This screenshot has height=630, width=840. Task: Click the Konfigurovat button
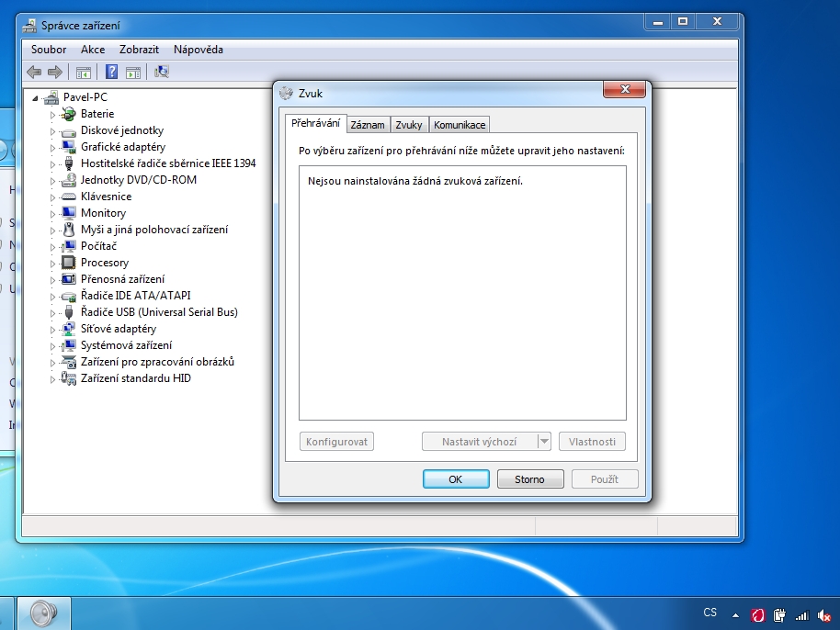tap(336, 442)
